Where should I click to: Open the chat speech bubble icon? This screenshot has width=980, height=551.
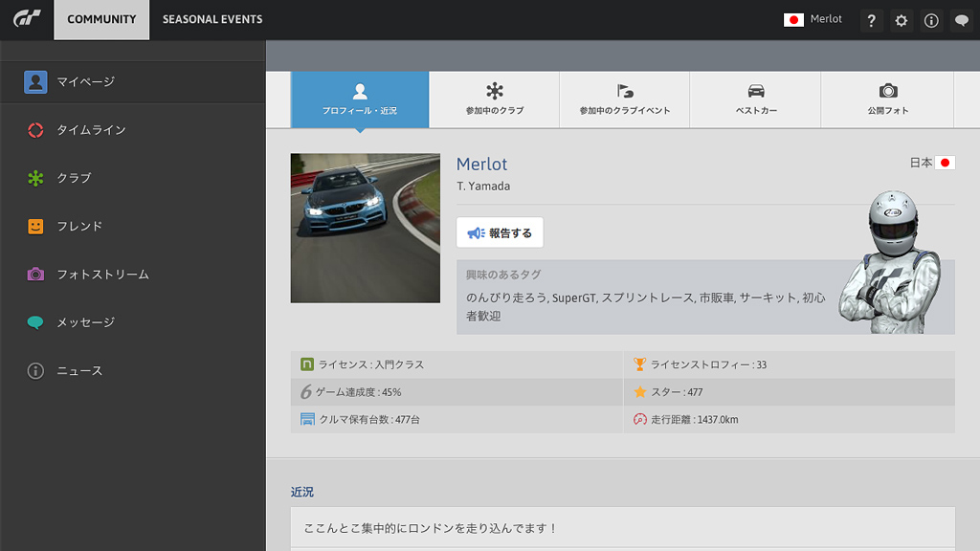click(962, 20)
